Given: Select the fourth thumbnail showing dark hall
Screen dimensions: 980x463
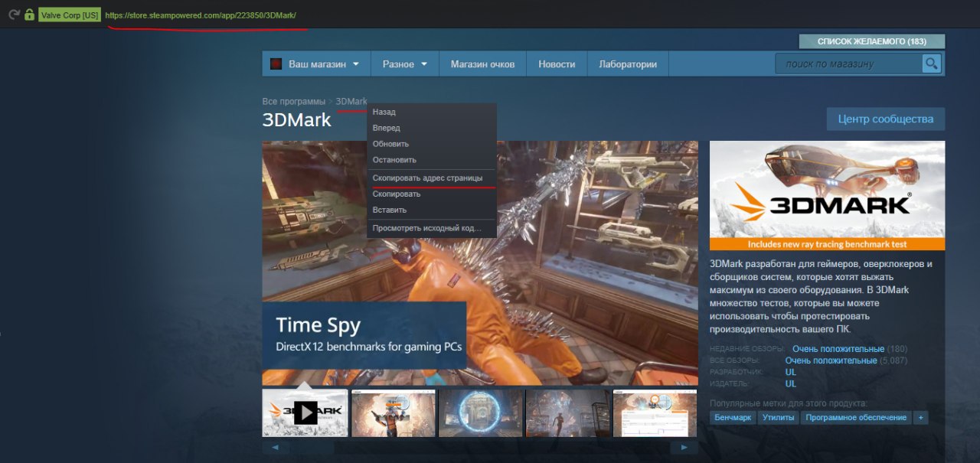Looking at the screenshot, I should coord(568,413).
